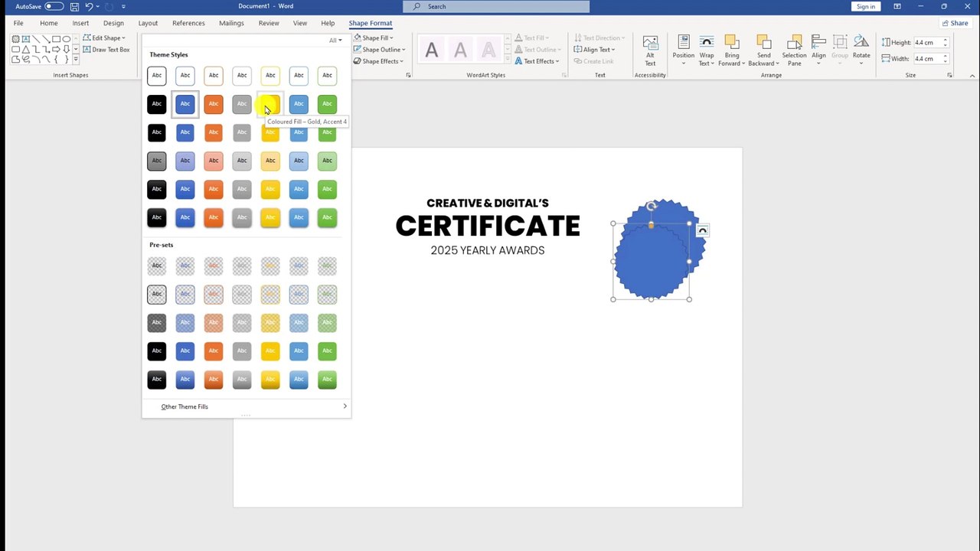Click Send Backward icon
This screenshot has width=980, height=551.
point(763,42)
